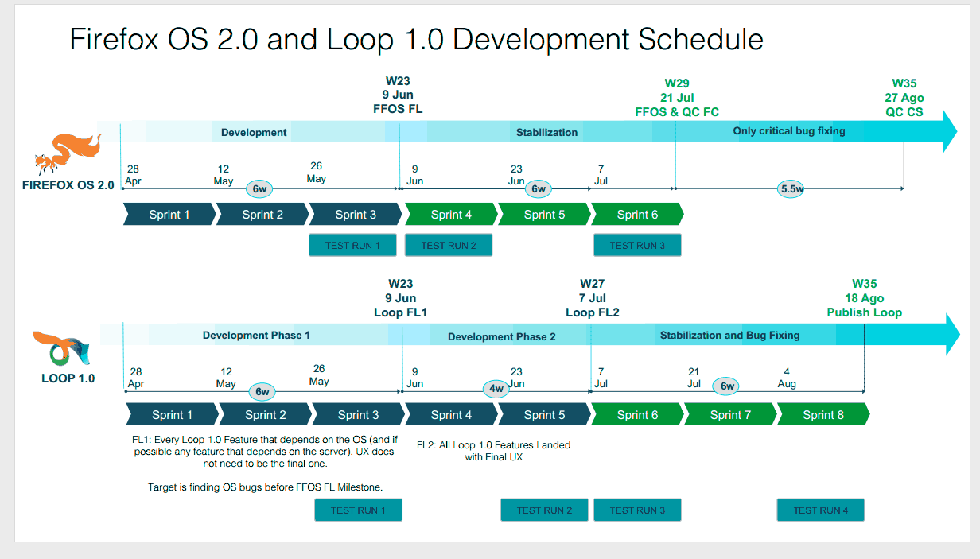Select Sprint 1 in the Firefox OS 2.0 row
The width and height of the screenshot is (980, 559).
point(169,215)
